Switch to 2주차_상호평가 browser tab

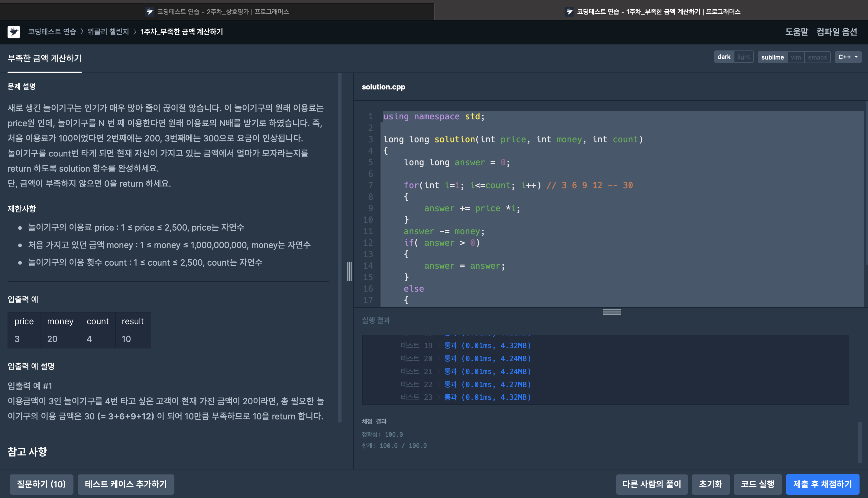pyautogui.click(x=217, y=11)
